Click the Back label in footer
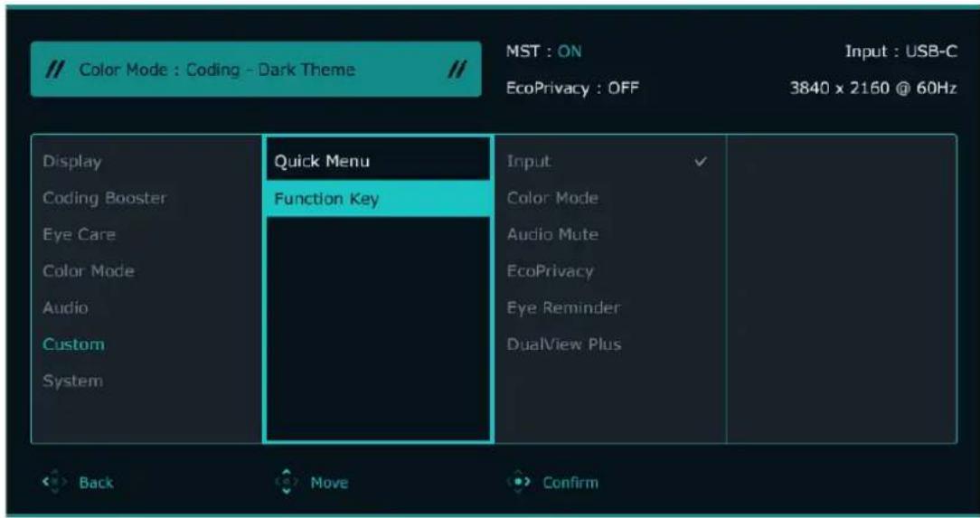This screenshot has width=980, height=518. pyautogui.click(x=96, y=483)
